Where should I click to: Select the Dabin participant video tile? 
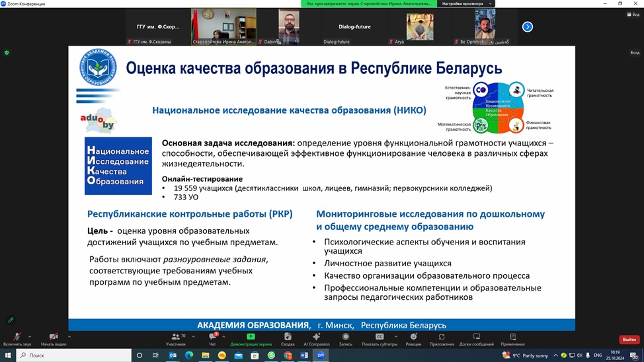[289, 26]
